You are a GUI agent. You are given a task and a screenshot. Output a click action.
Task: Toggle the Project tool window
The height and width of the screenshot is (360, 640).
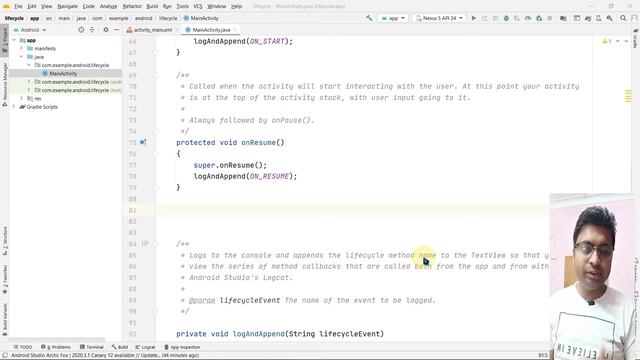[x=4, y=39]
